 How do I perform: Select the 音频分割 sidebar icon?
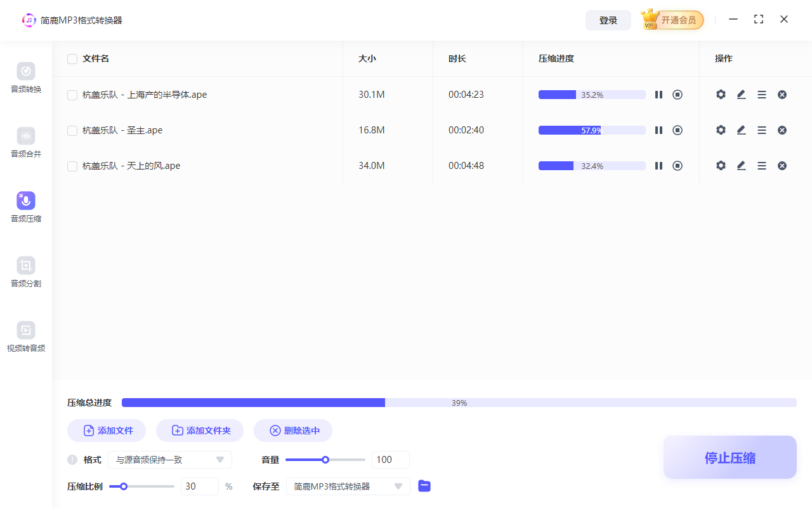coord(25,272)
